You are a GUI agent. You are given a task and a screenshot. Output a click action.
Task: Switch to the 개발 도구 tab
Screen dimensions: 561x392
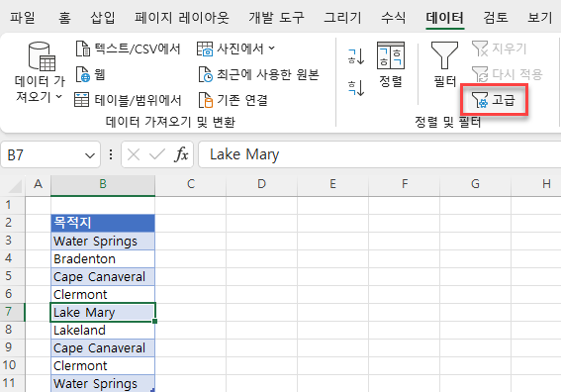coord(277,17)
